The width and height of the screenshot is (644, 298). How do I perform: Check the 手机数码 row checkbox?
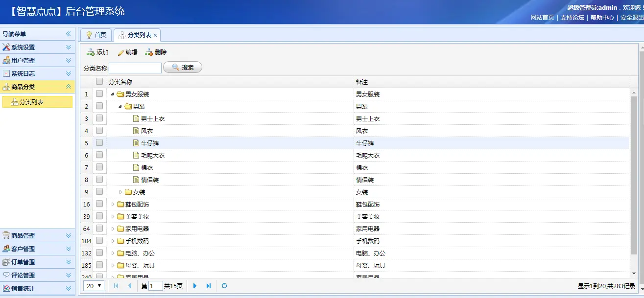[99, 241]
